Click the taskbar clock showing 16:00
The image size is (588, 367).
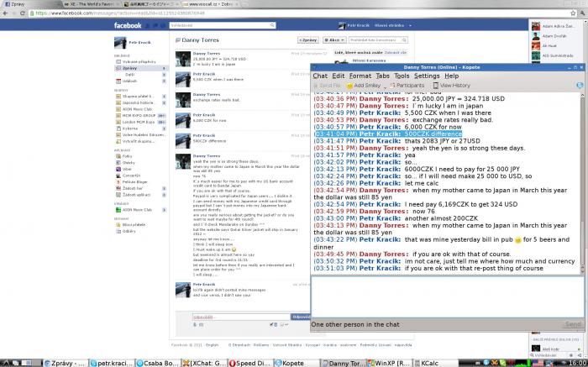580,363
